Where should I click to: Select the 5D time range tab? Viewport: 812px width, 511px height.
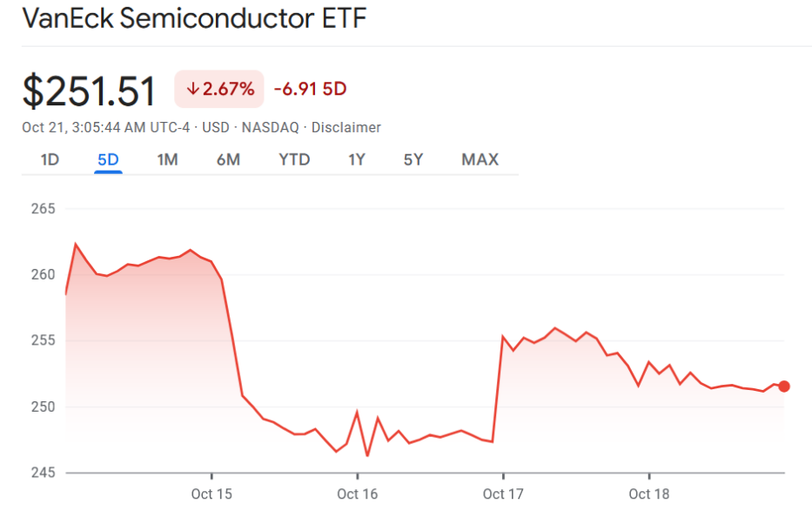pyautogui.click(x=108, y=159)
